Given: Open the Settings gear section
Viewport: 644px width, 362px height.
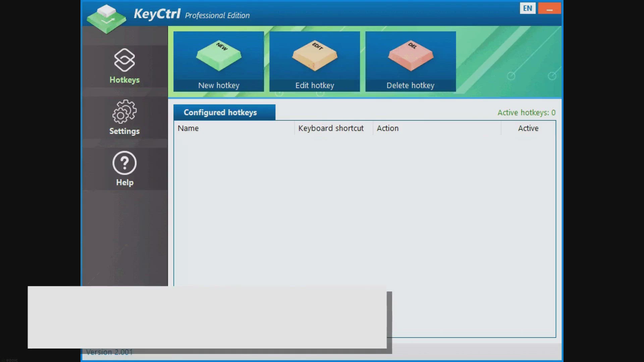Looking at the screenshot, I should click(x=124, y=118).
